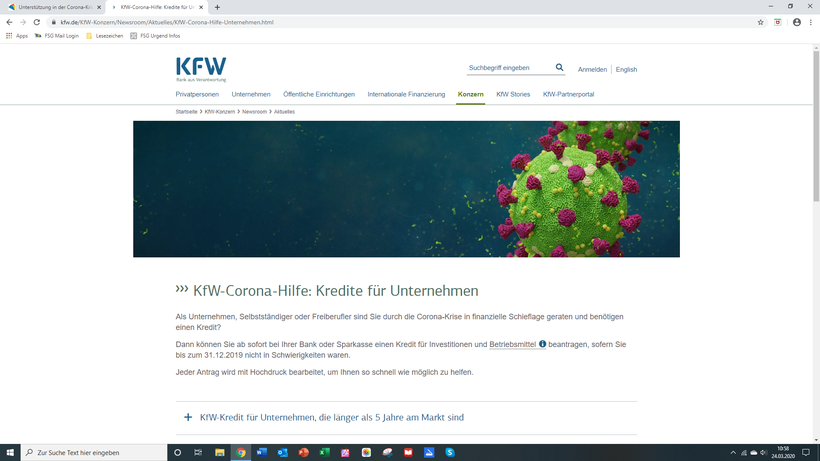Image resolution: width=820 pixels, height=461 pixels.
Task: Click the Chrome taskbar icon
Action: [x=241, y=453]
